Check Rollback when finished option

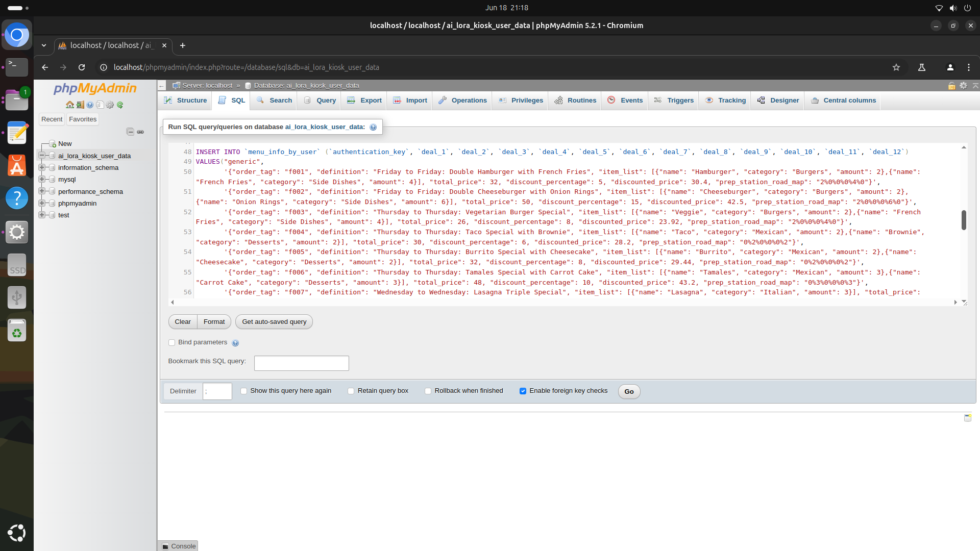point(428,391)
